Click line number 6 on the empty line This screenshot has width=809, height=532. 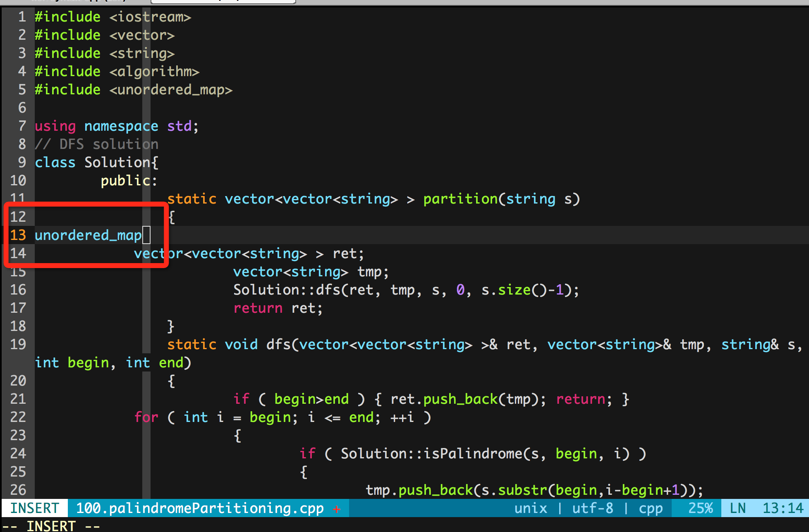(22, 108)
